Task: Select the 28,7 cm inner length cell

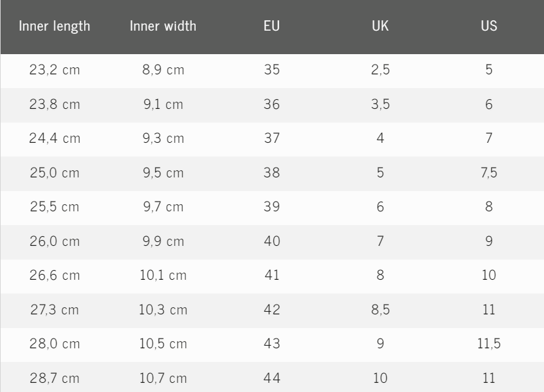Action: 55,377
